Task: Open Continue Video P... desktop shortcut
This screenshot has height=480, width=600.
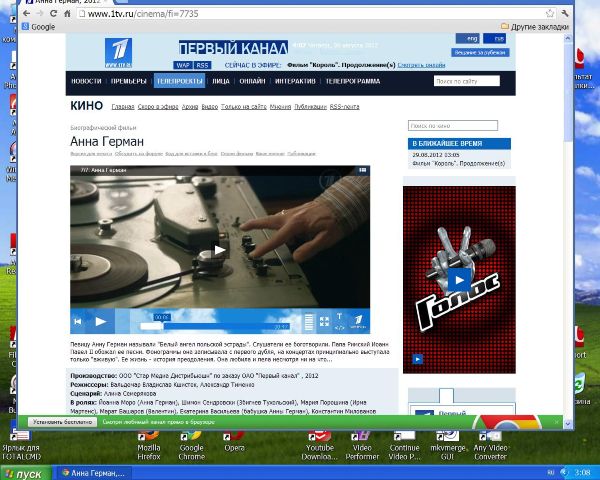Action: [x=404, y=445]
